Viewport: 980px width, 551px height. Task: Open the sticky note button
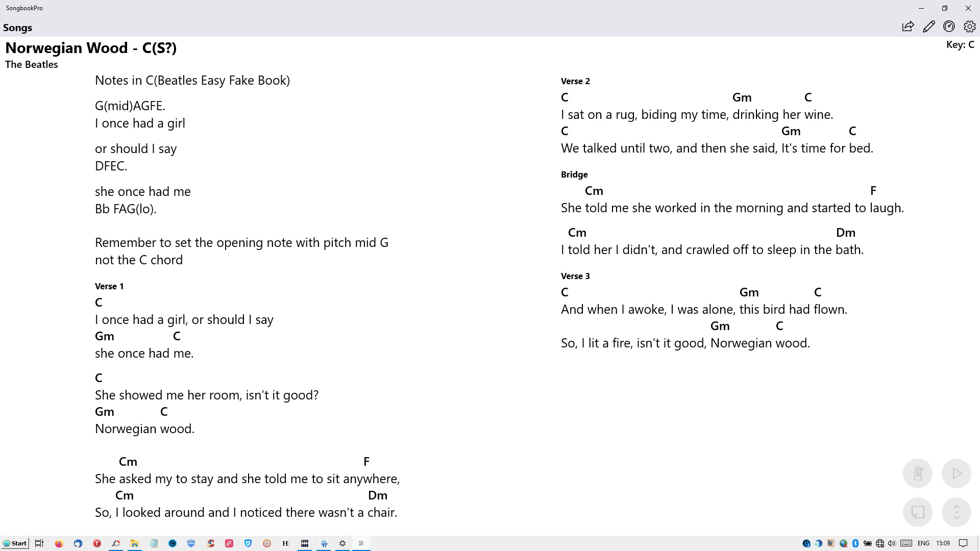tap(918, 512)
